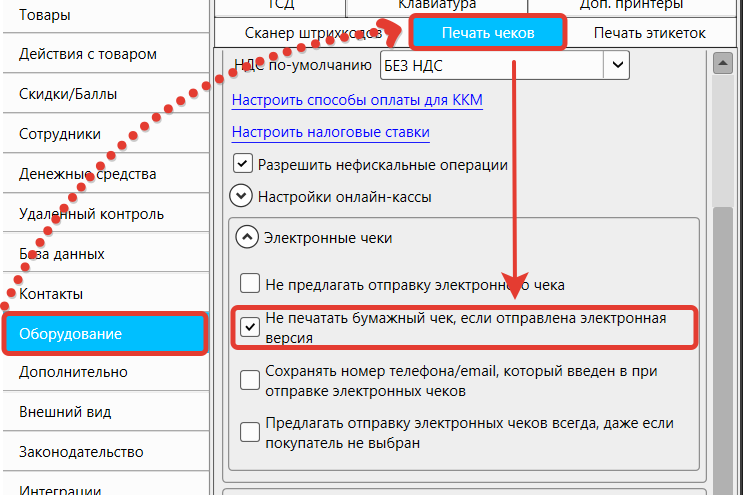This screenshot has width=743, height=495.
Task: Enable Не предлагать отправку электронного чека
Action: [250, 284]
